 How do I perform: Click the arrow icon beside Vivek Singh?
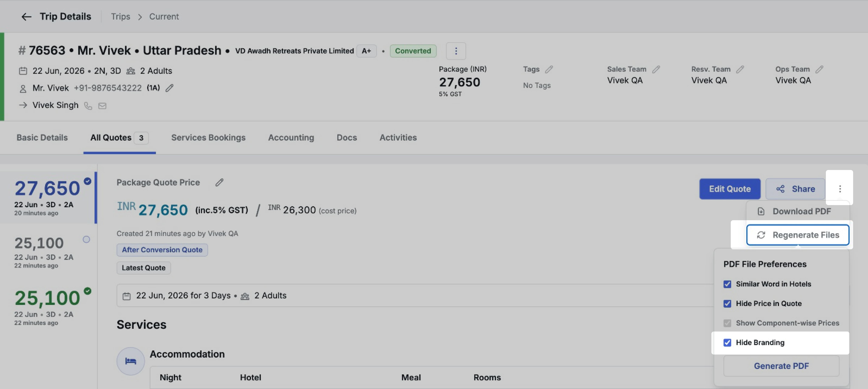point(23,105)
